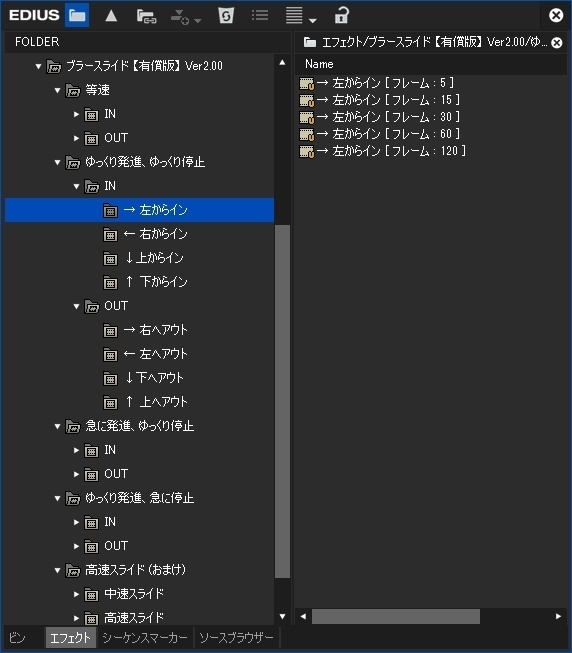
Task: Click the move up one folder triangle icon
Action: (x=111, y=16)
